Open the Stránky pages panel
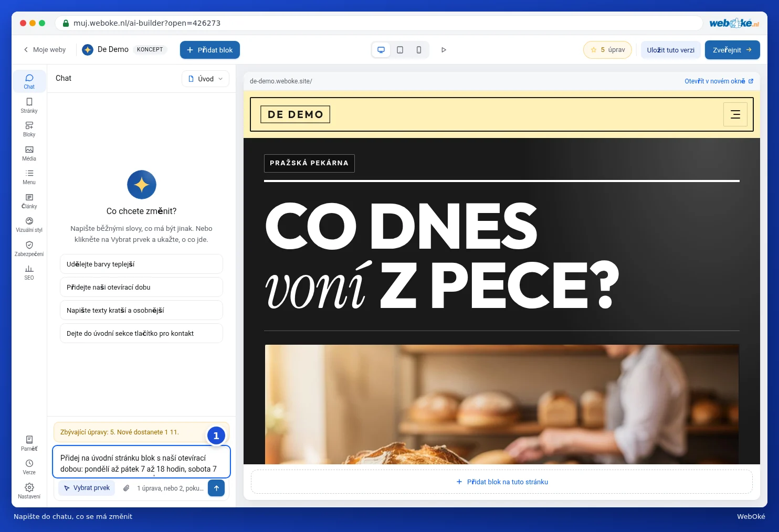779x532 pixels. [29, 105]
